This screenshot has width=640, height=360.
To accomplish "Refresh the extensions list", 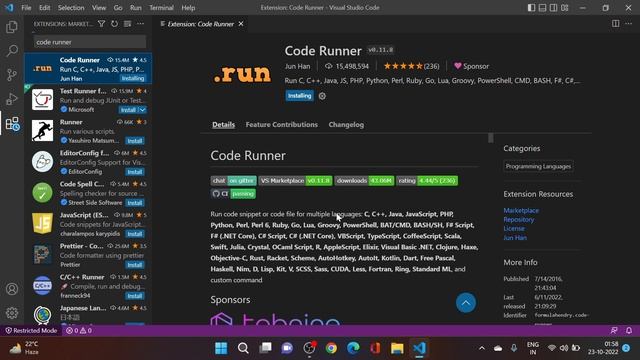I will (114, 24).
